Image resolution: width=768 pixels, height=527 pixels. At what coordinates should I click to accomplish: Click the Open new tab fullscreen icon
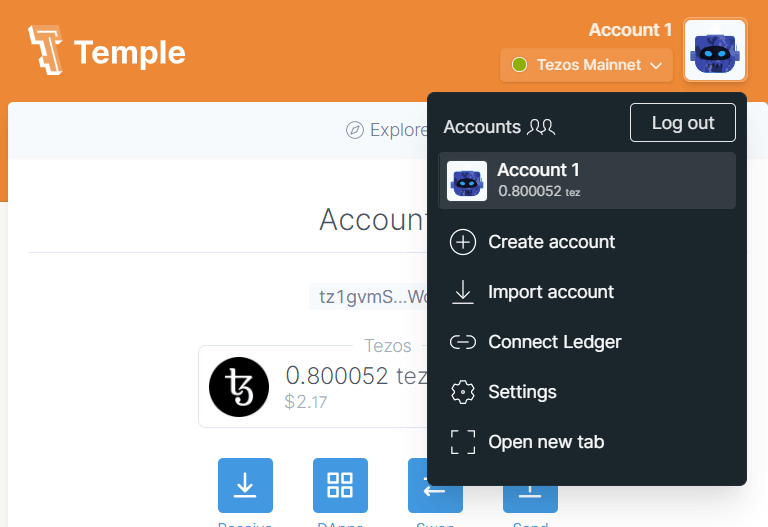[x=462, y=442]
